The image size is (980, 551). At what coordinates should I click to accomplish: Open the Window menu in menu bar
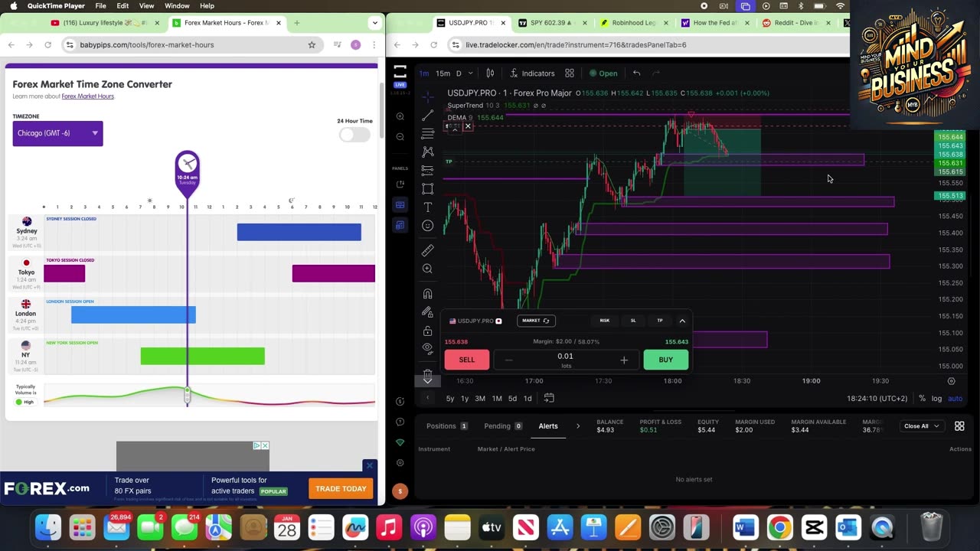coord(177,6)
